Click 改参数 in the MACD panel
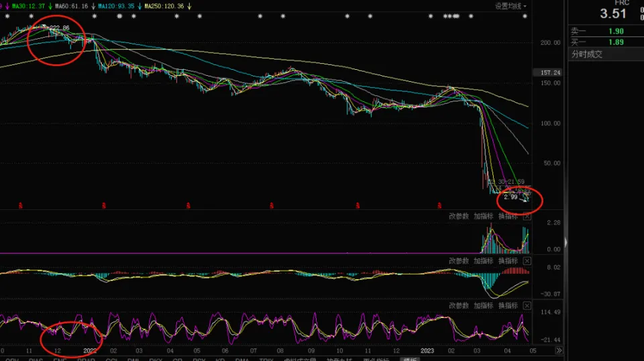 pyautogui.click(x=458, y=260)
